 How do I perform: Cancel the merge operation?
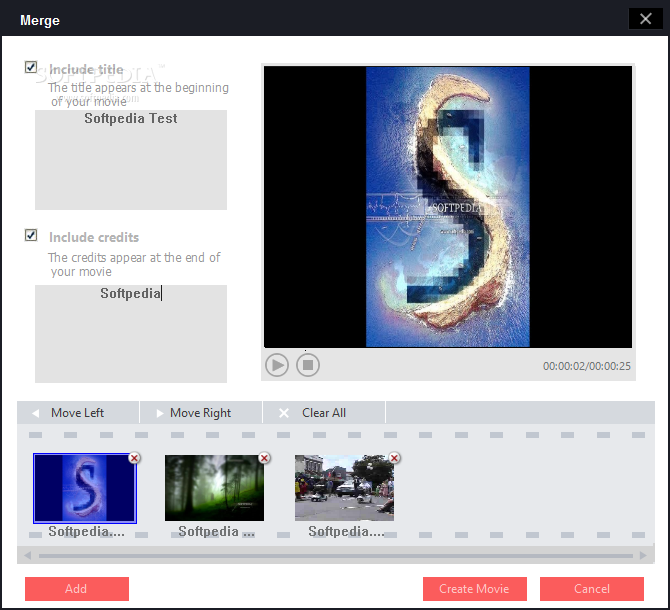[592, 589]
